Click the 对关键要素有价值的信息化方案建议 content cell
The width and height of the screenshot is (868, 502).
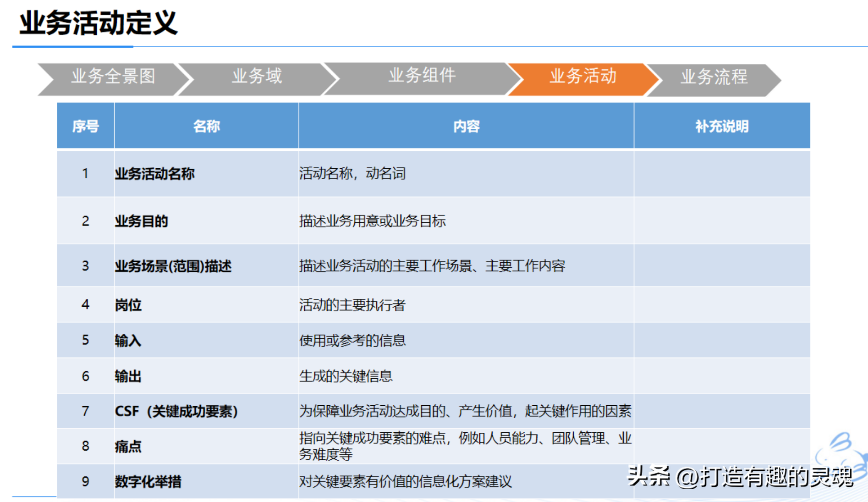(466, 481)
